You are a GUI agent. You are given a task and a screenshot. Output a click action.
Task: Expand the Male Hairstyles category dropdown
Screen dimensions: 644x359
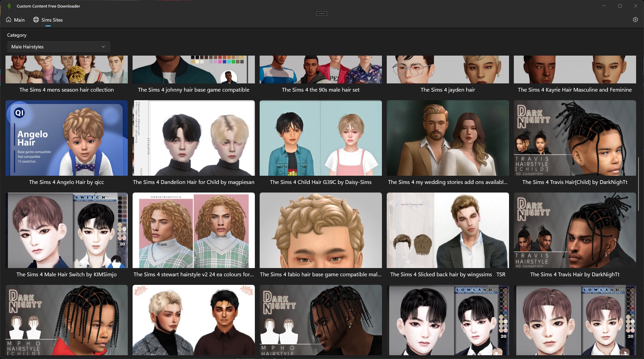coord(58,47)
